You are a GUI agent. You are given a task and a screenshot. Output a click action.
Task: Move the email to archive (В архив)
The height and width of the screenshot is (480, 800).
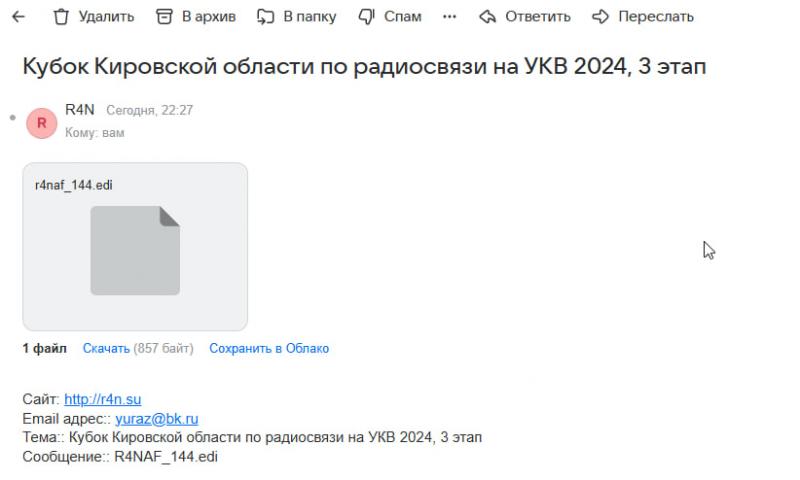pos(198,17)
